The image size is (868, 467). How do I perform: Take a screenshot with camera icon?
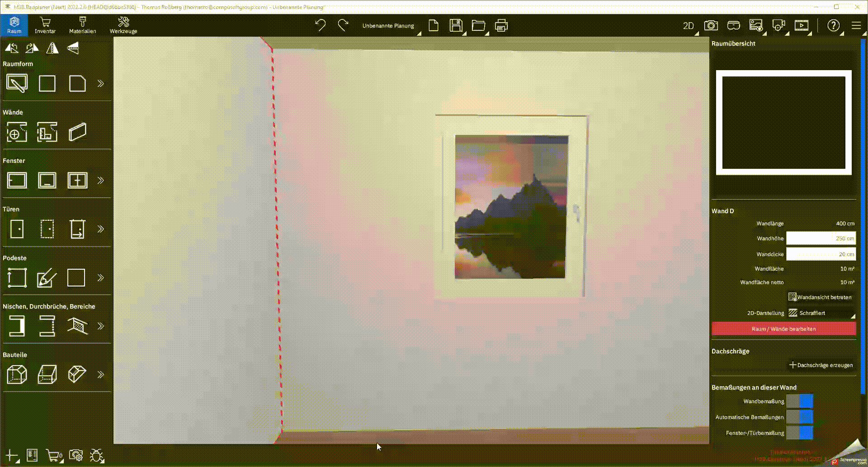711,25
